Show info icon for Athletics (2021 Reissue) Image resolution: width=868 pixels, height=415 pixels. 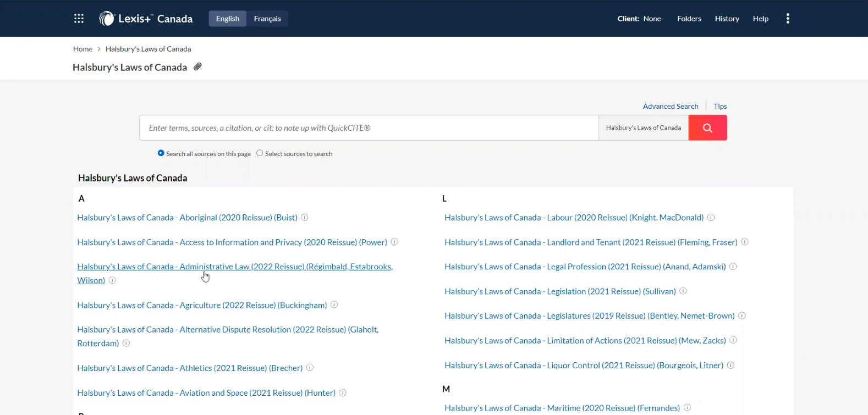pos(310,368)
